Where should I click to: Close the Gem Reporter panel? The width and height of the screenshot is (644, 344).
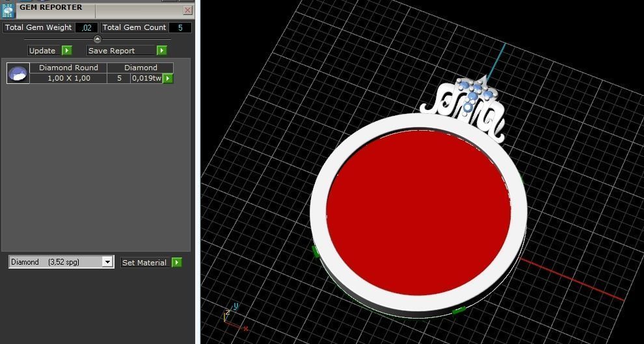click(x=188, y=10)
